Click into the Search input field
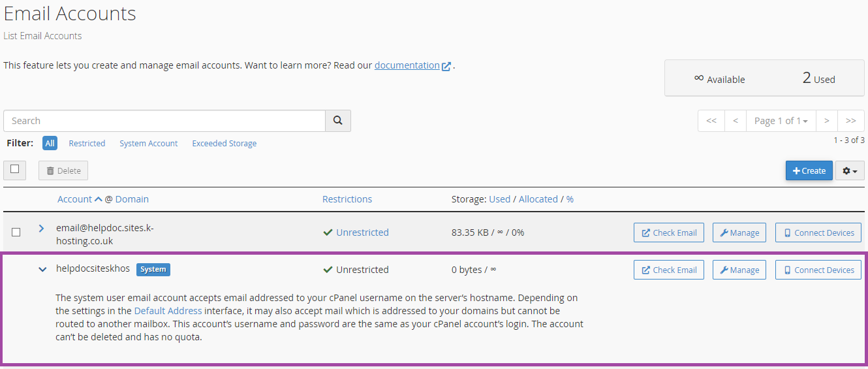 [164, 121]
